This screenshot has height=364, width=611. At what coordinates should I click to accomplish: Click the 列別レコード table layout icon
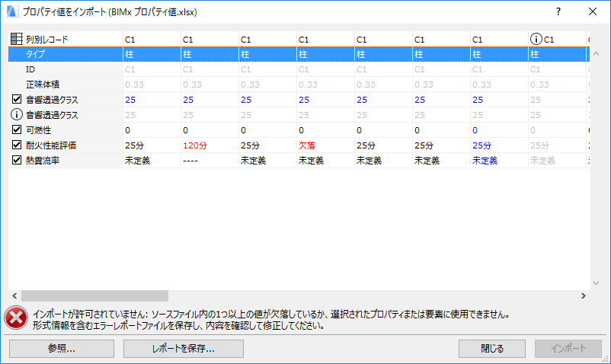17,39
